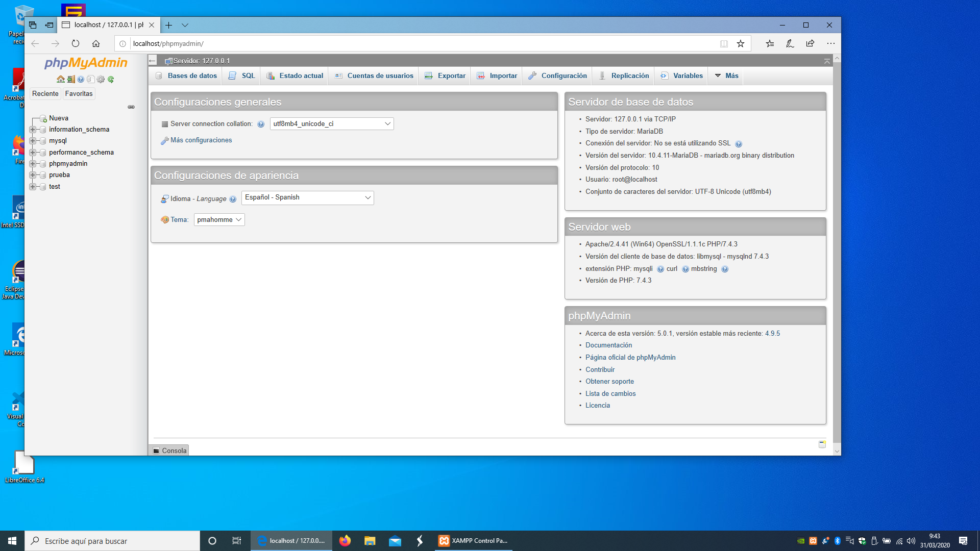Click the Windows taskbar search box
Screen dimensions: 980x551
point(112,541)
